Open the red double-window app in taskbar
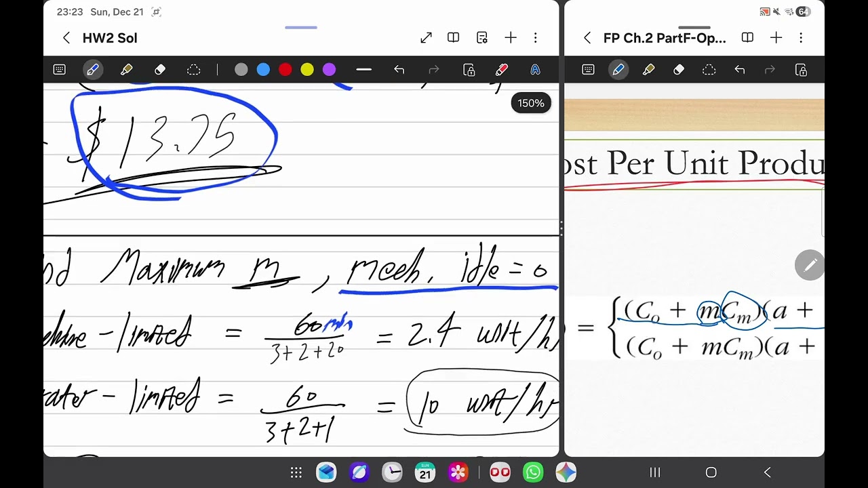This screenshot has width=868, height=488. (x=500, y=472)
